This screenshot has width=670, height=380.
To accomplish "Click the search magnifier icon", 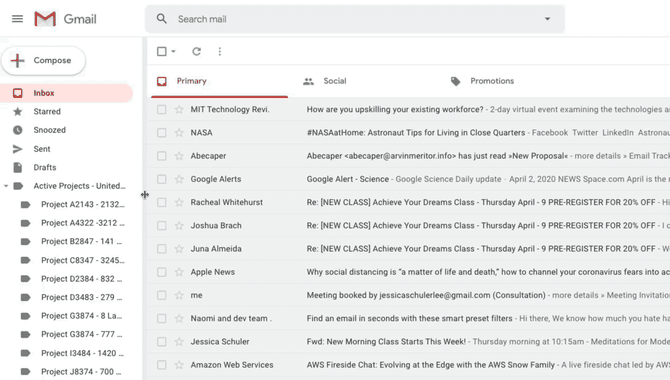I will 162,19.
